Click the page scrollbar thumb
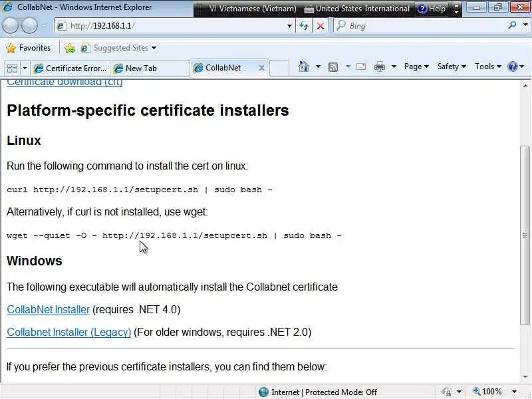 click(x=525, y=235)
